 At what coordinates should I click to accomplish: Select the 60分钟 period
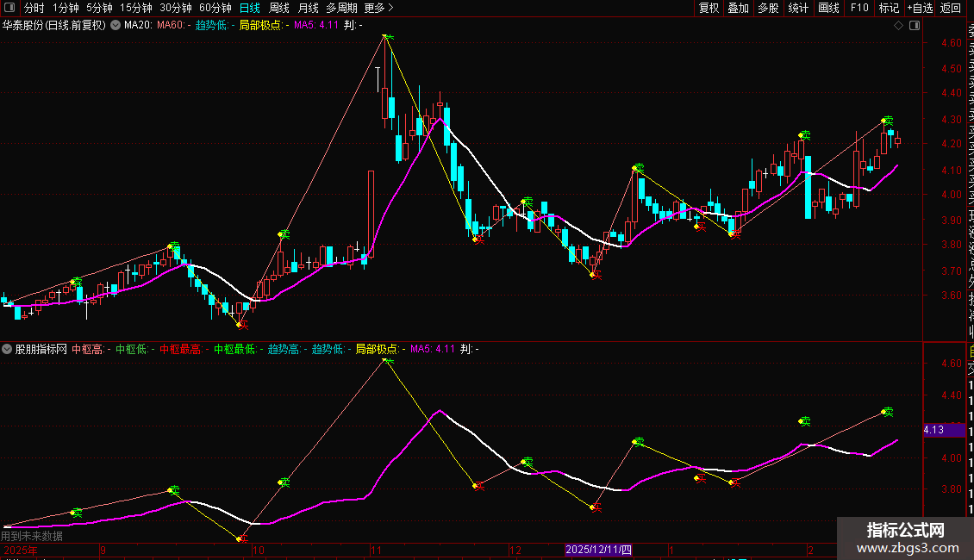point(215,8)
